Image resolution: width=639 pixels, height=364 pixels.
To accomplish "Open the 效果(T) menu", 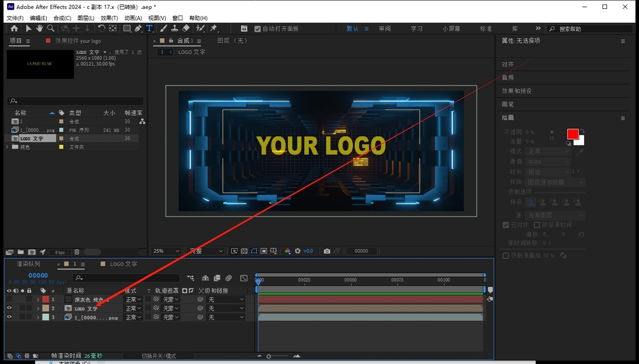I will (x=109, y=18).
